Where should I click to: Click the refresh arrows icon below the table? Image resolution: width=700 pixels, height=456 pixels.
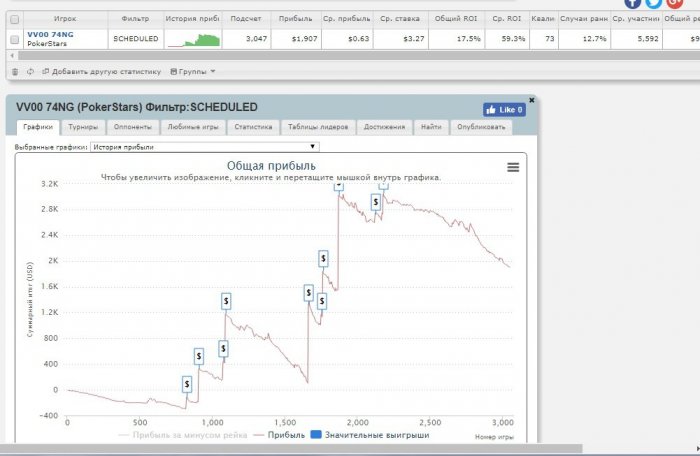(x=30, y=71)
